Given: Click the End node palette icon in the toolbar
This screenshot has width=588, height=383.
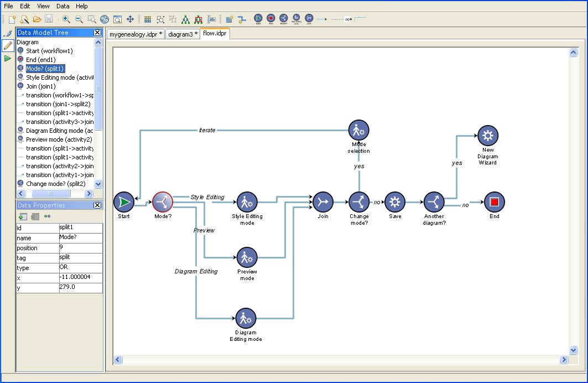Looking at the screenshot, I should 271,19.
